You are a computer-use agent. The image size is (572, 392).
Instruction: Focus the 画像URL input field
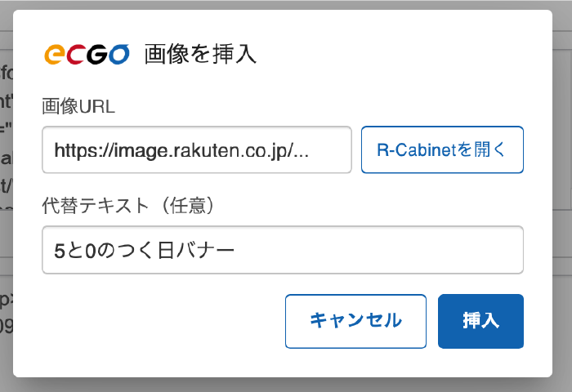click(197, 150)
